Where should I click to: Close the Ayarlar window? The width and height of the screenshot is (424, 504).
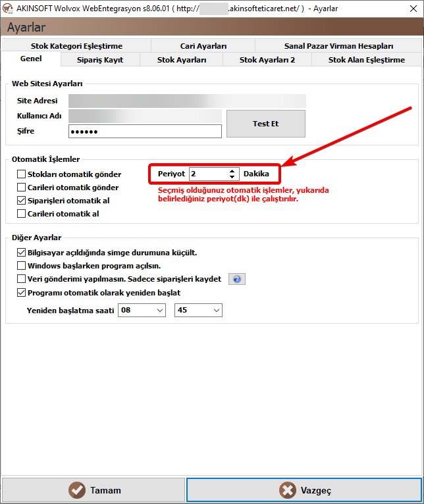(x=413, y=9)
